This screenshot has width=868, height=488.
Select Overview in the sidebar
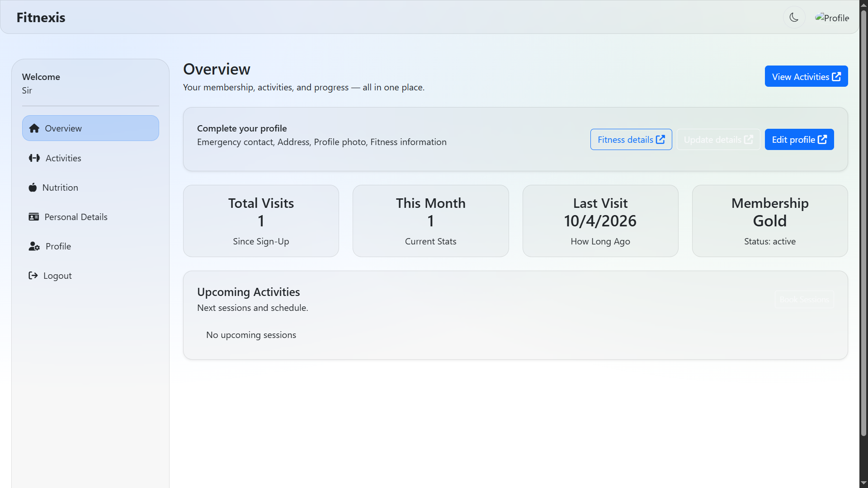pos(90,128)
